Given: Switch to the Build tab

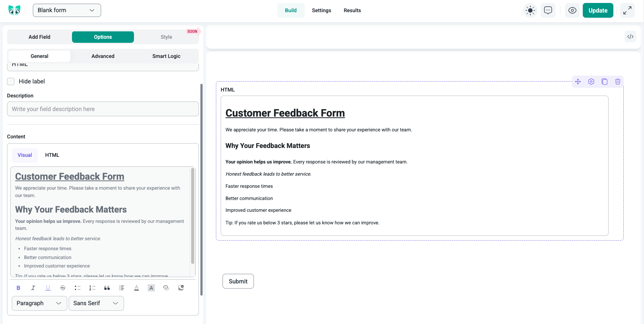Looking at the screenshot, I should pyautogui.click(x=291, y=10).
